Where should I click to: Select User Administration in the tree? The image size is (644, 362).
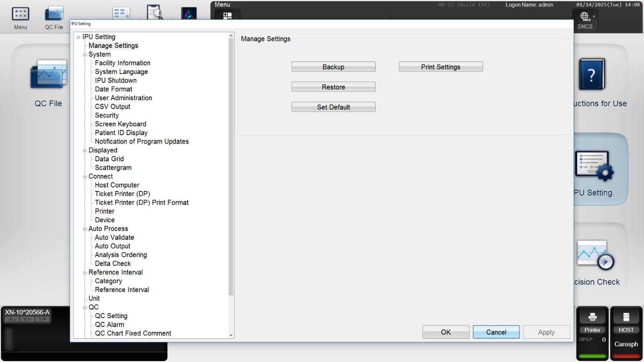tap(123, 98)
